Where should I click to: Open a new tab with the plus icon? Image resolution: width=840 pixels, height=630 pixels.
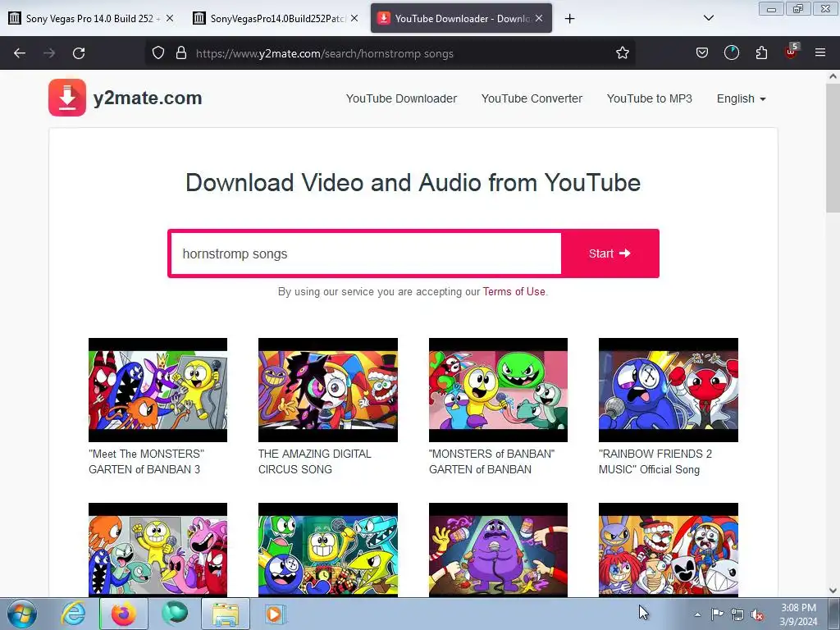coord(569,19)
